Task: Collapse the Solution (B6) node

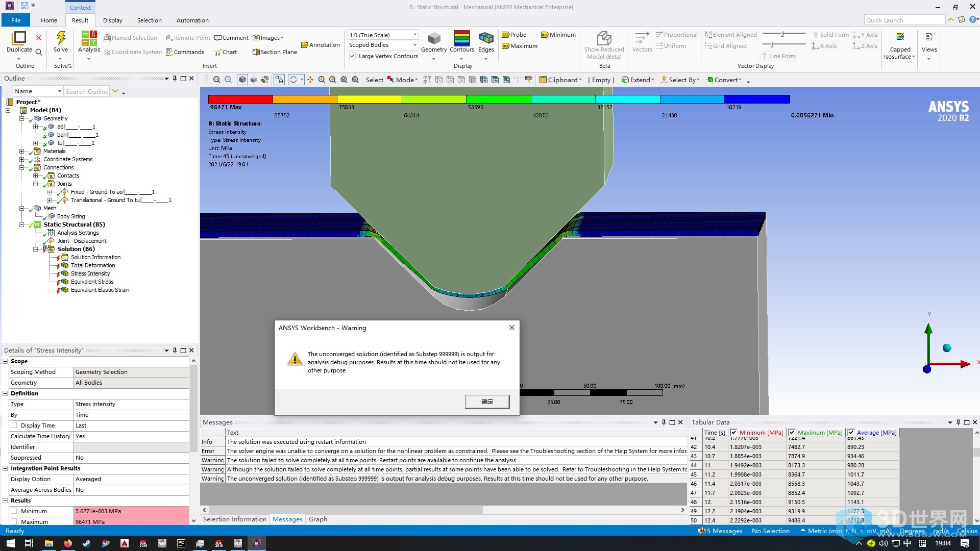Action: (36, 249)
